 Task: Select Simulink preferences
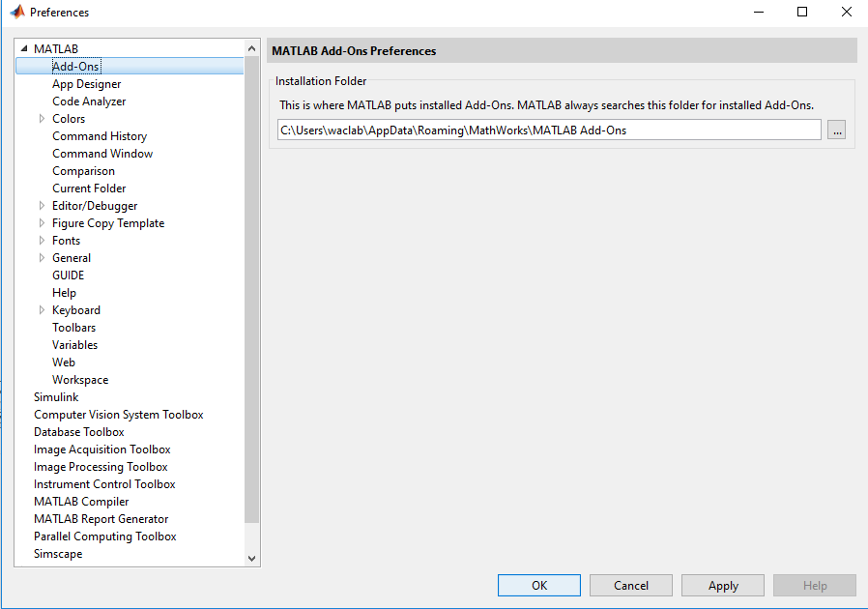[56, 397]
